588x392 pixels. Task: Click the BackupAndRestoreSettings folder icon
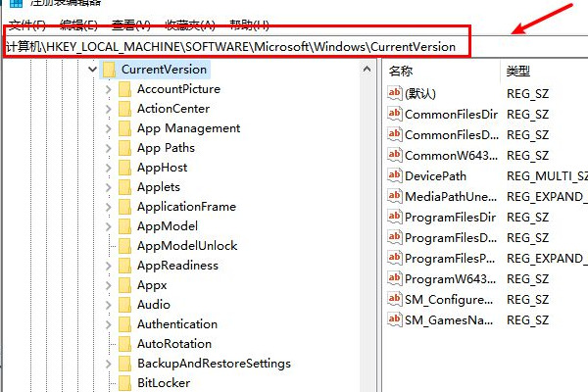point(124,364)
